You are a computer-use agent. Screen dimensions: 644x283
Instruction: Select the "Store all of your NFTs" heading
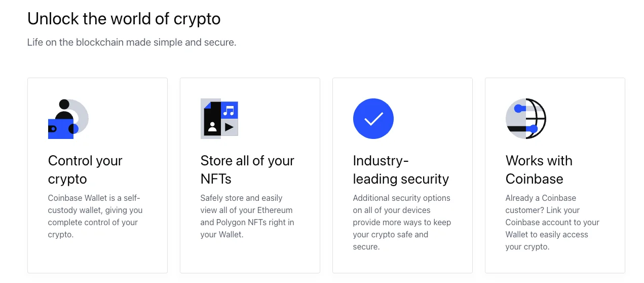click(x=247, y=170)
